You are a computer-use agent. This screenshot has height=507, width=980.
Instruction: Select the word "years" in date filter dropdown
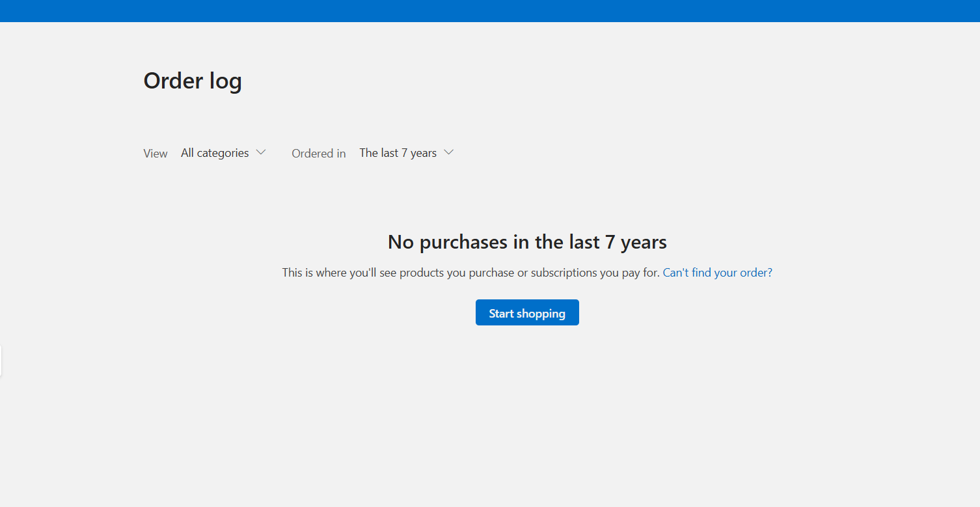(x=424, y=153)
